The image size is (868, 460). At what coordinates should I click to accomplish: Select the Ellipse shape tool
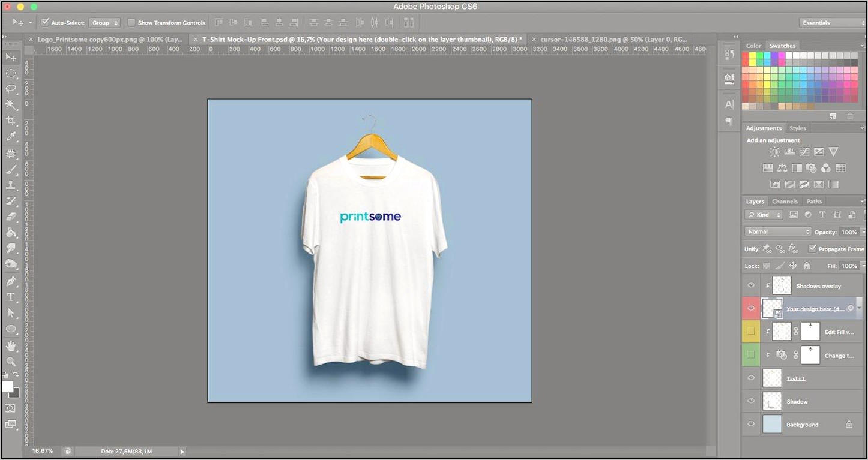(x=11, y=329)
